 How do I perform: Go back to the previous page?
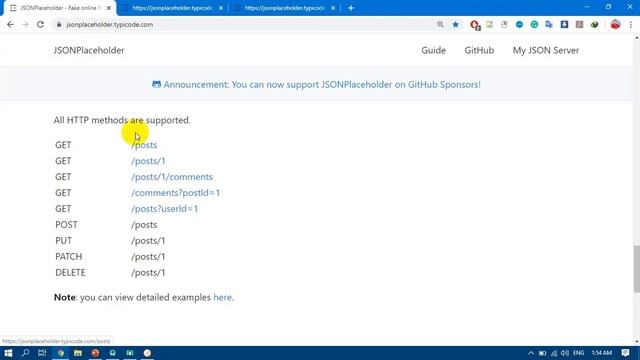click(x=10, y=24)
